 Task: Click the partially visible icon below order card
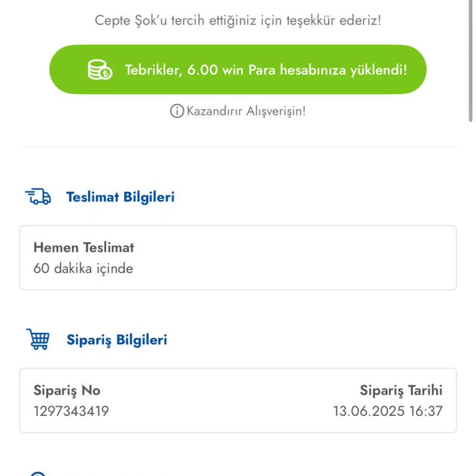(x=38, y=474)
